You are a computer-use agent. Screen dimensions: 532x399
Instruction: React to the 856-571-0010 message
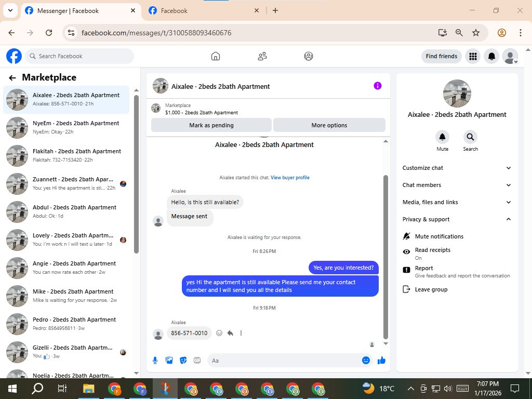click(x=219, y=333)
